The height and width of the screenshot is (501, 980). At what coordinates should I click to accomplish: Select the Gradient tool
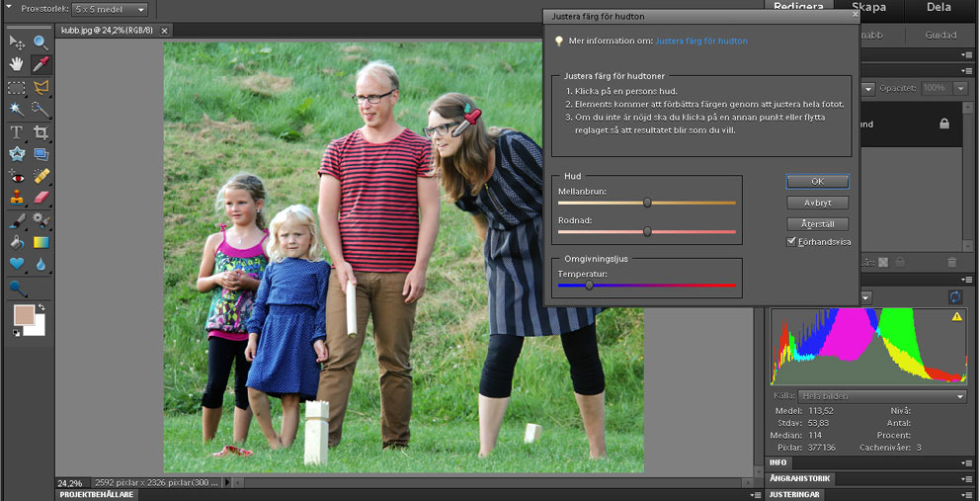click(41, 241)
